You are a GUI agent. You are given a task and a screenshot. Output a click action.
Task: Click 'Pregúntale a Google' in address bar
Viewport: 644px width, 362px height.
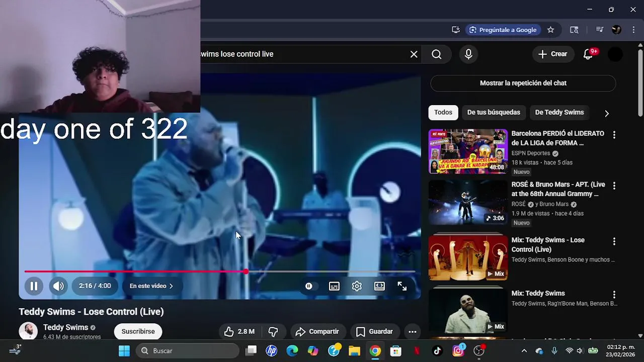coord(503,30)
